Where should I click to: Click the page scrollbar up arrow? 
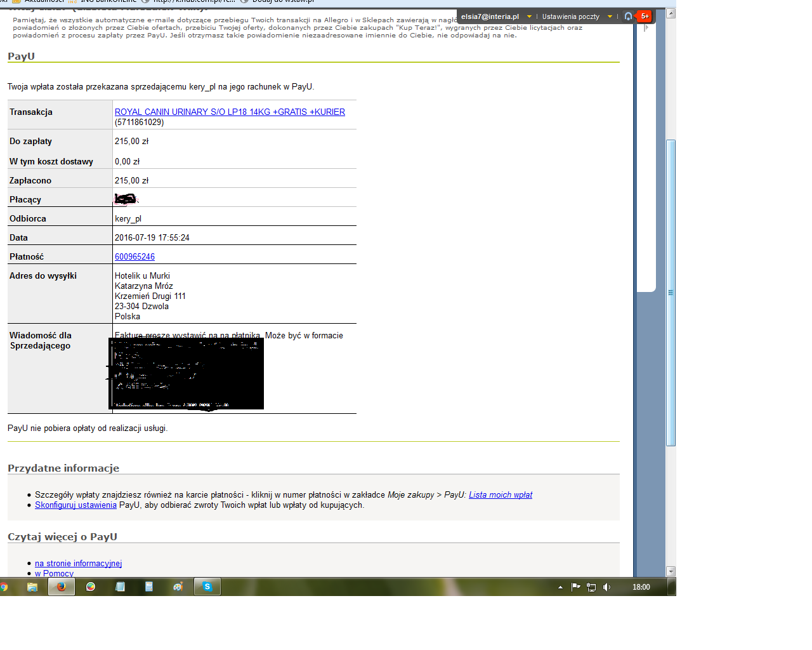point(671,13)
